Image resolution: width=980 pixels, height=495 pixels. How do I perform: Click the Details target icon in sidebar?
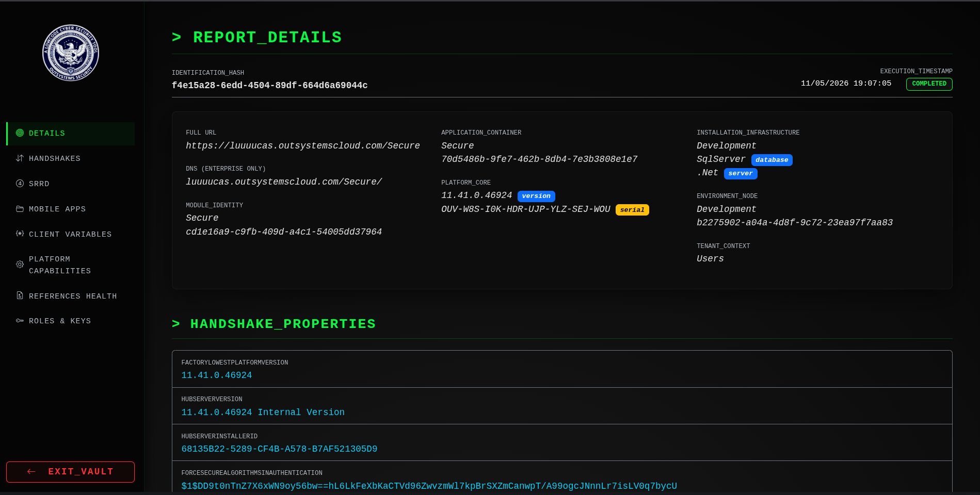pyautogui.click(x=20, y=133)
